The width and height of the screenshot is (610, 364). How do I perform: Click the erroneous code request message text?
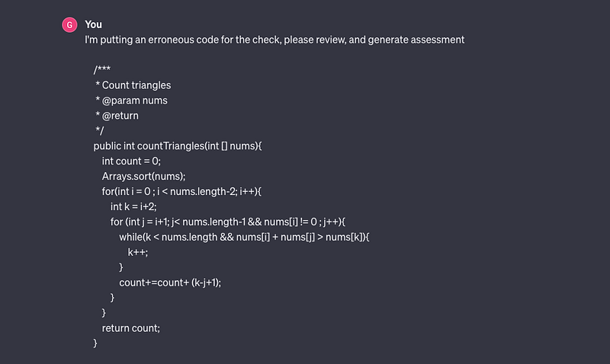[274, 40]
